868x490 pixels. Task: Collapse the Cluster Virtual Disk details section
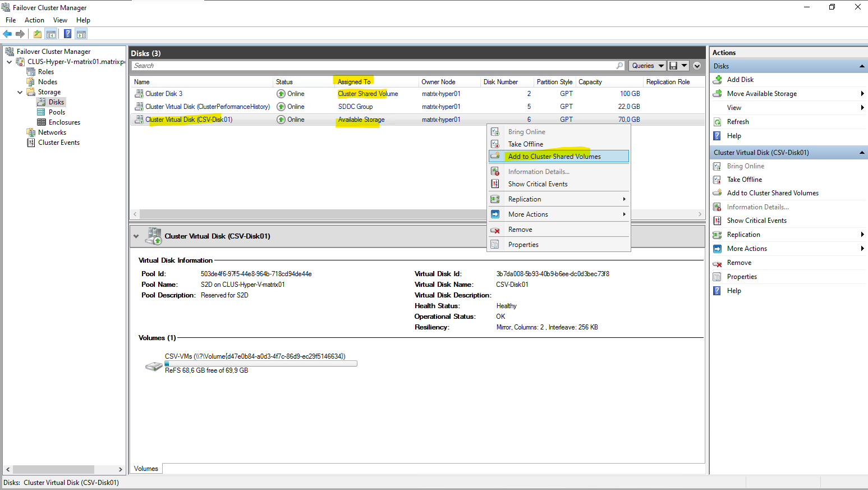136,236
